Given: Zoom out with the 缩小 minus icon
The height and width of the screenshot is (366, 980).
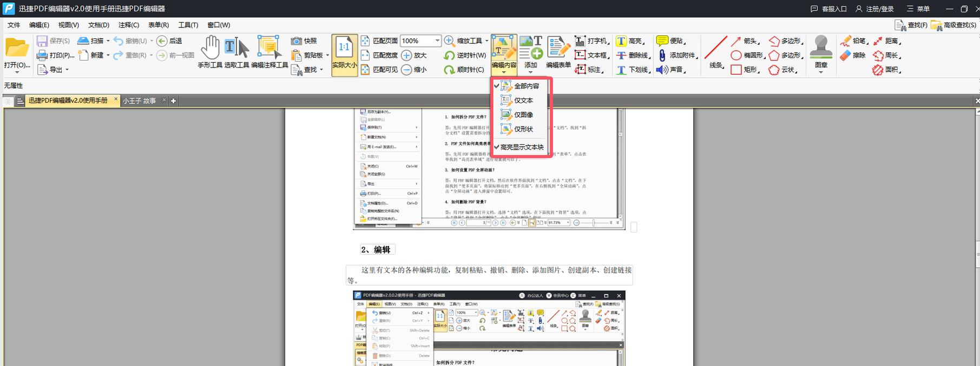Looking at the screenshot, I should tap(407, 70).
